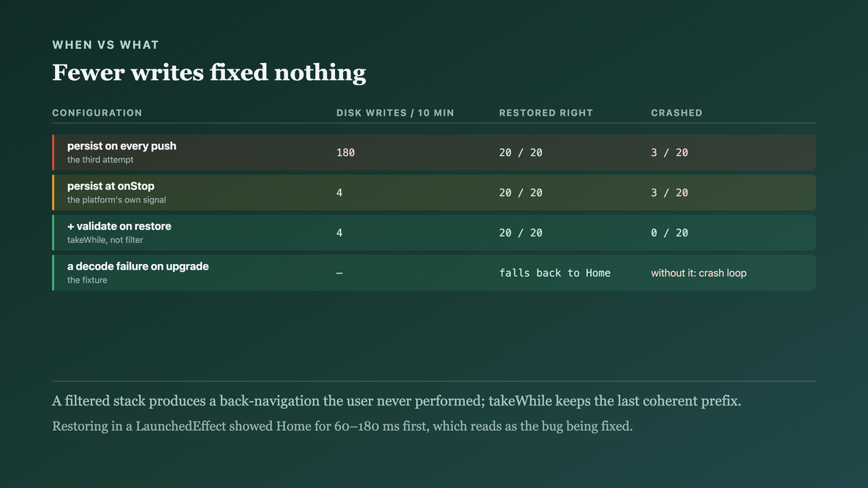
Task: Click '20 / 20' in persist at onStop row
Action: [x=521, y=192]
